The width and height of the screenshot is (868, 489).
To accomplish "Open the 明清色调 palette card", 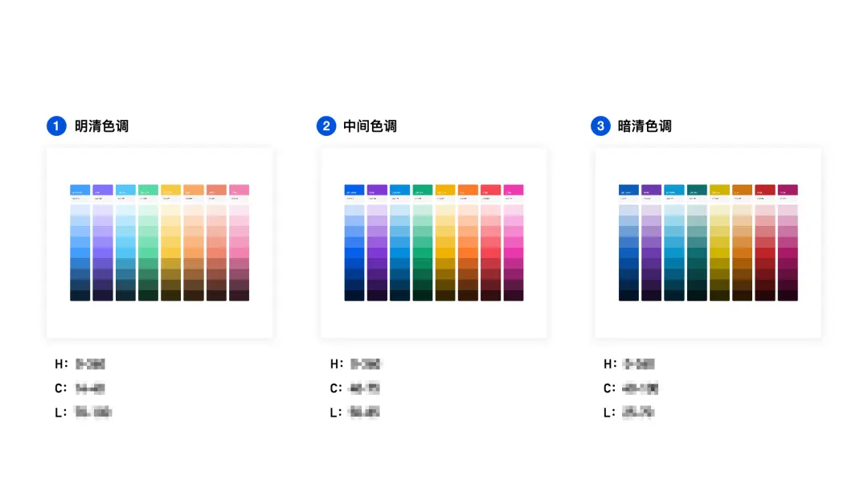I will [159, 243].
